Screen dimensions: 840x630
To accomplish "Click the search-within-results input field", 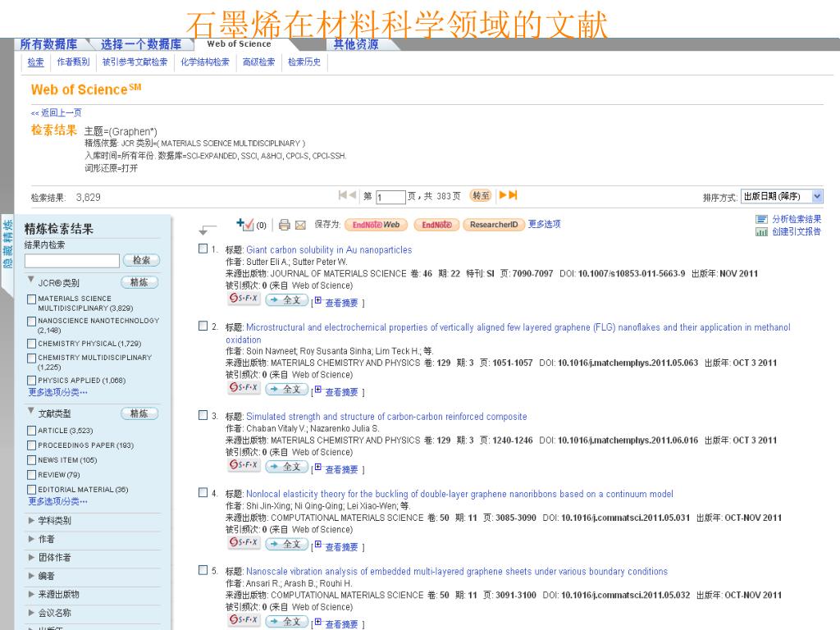I will pos(72,261).
